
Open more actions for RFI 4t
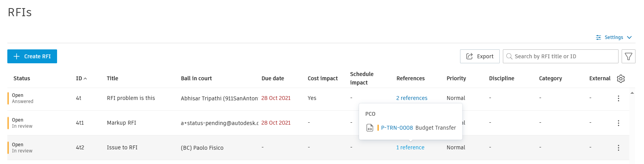618,98
